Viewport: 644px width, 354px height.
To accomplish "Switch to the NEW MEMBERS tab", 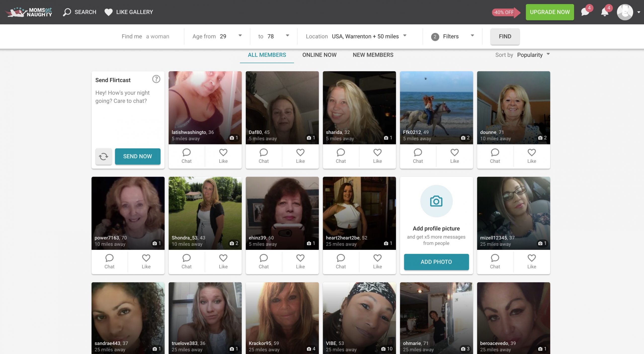I will [x=373, y=55].
